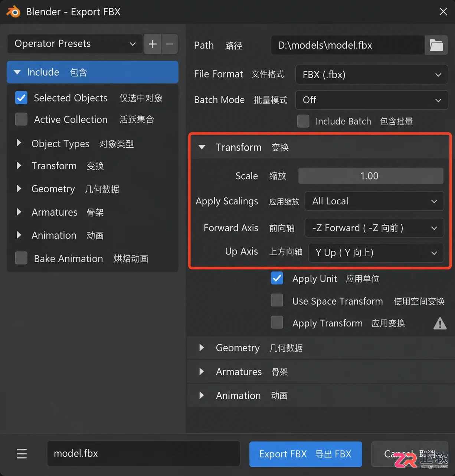Enable Use Space Transform checkbox
Image resolution: width=455 pixels, height=476 pixels.
pyautogui.click(x=277, y=301)
